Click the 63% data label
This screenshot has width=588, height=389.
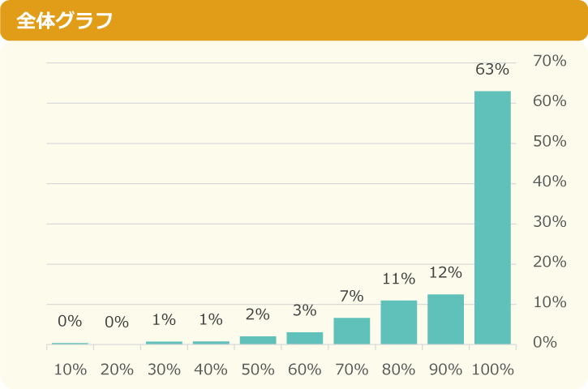(491, 70)
